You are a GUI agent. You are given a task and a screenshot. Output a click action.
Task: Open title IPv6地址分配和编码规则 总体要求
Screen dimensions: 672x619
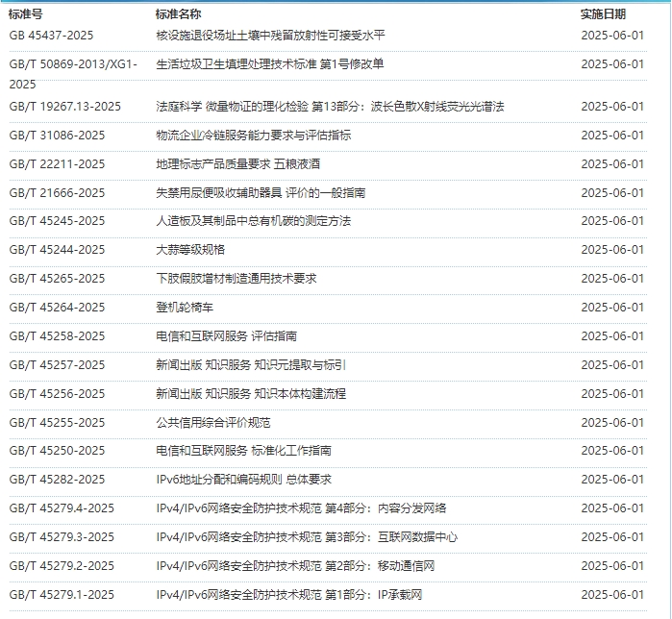point(244,479)
